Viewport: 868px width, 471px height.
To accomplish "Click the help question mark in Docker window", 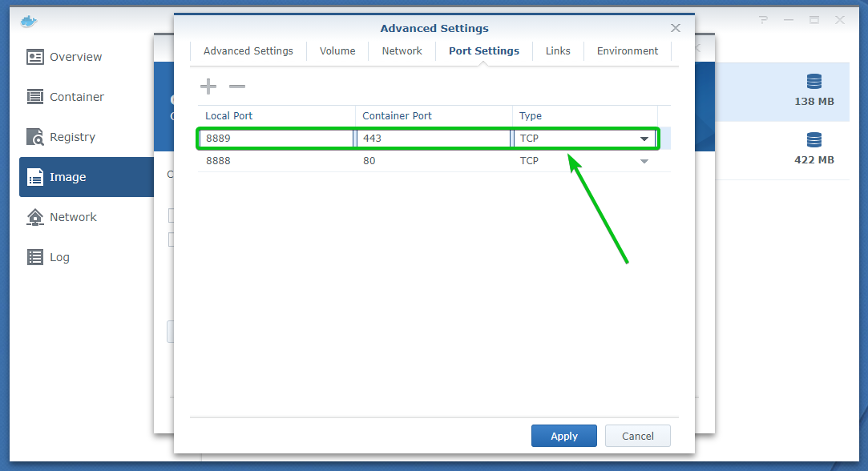I will coord(763,20).
